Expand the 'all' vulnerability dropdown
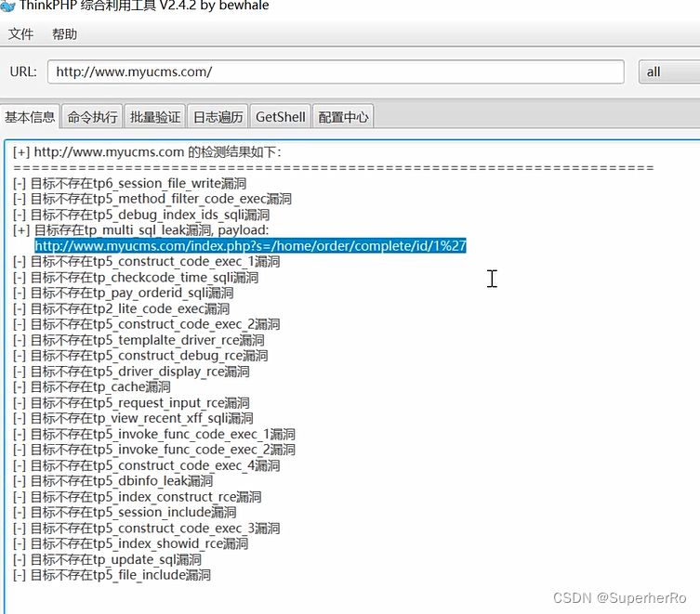 coord(668,72)
